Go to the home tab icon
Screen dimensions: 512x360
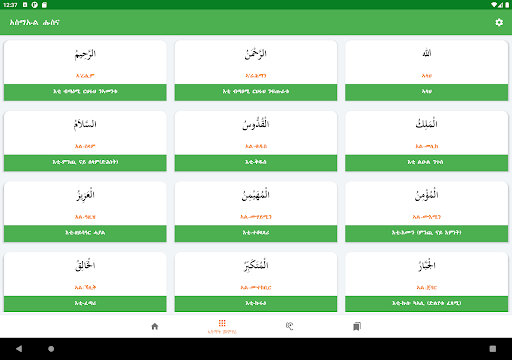pos(155,326)
